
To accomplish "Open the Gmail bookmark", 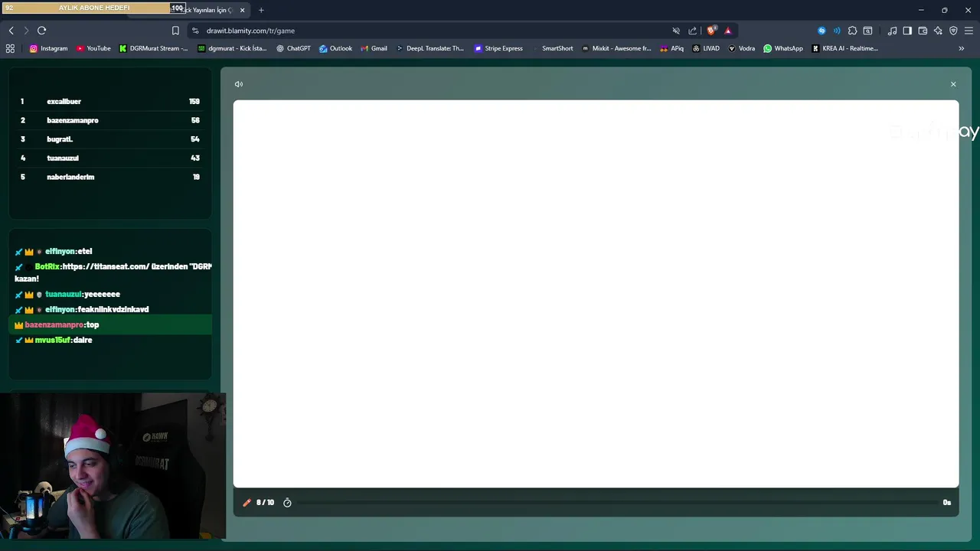I will coord(374,48).
